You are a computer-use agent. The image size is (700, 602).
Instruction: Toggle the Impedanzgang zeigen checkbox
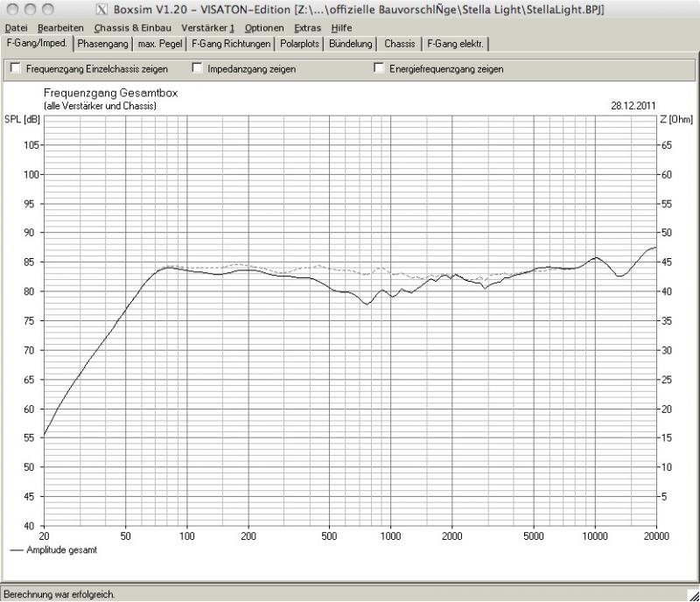click(x=198, y=68)
